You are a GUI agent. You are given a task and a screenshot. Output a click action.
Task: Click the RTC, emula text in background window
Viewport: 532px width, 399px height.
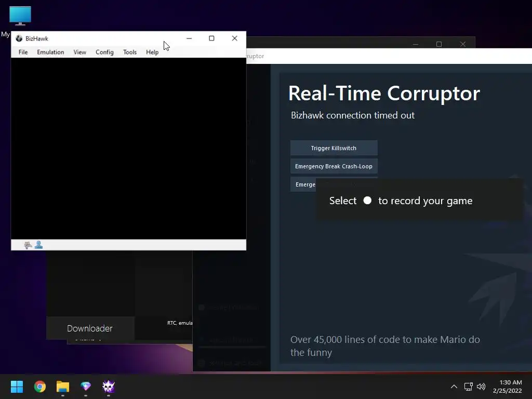tap(180, 323)
